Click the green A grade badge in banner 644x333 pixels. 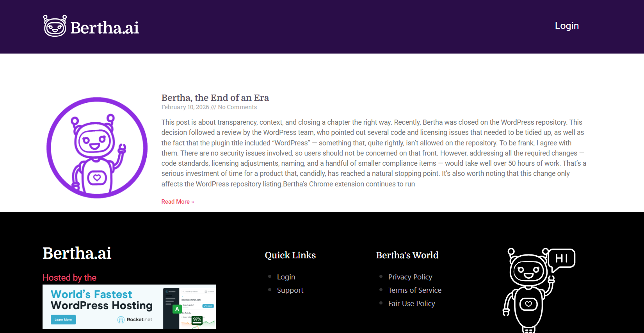pos(177,309)
